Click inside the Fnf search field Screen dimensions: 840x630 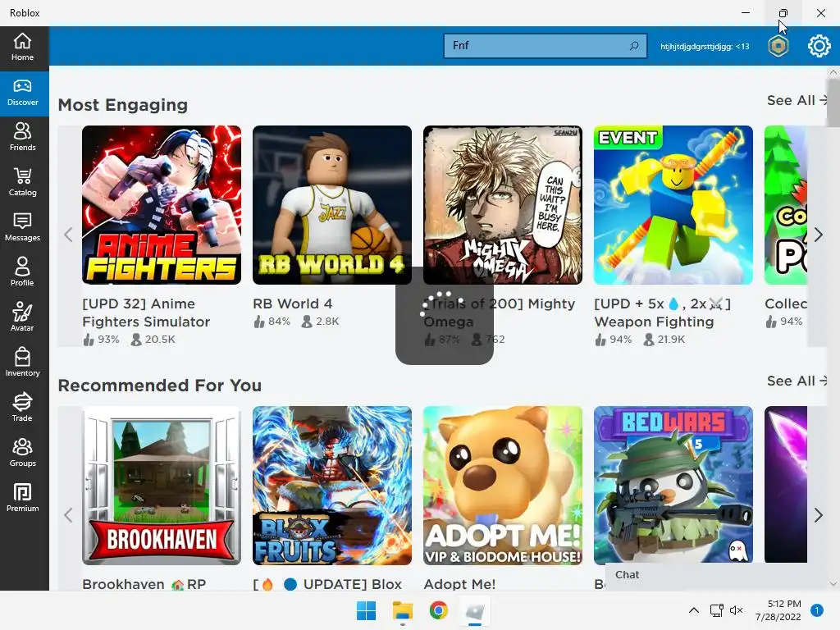545,46
